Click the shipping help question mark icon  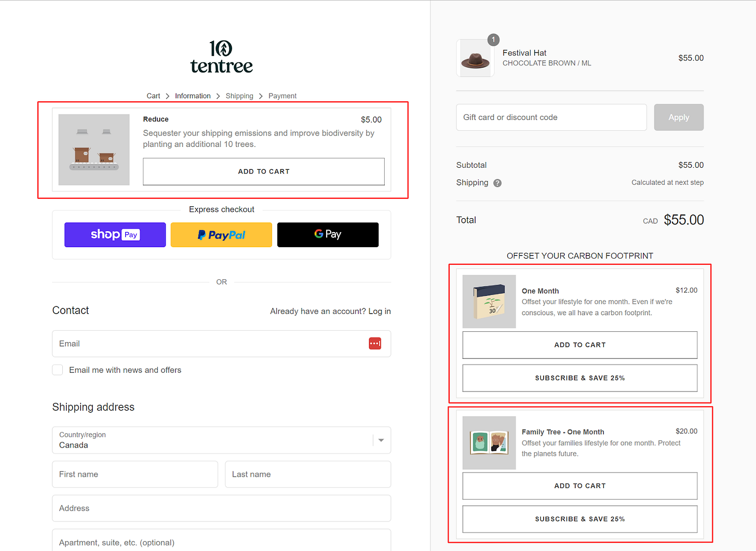(497, 183)
